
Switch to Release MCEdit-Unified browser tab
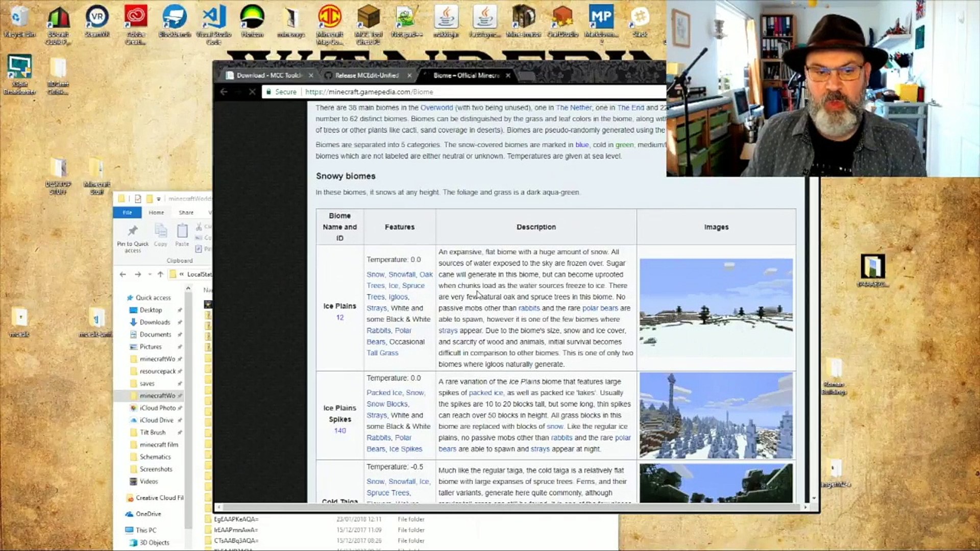point(366,76)
